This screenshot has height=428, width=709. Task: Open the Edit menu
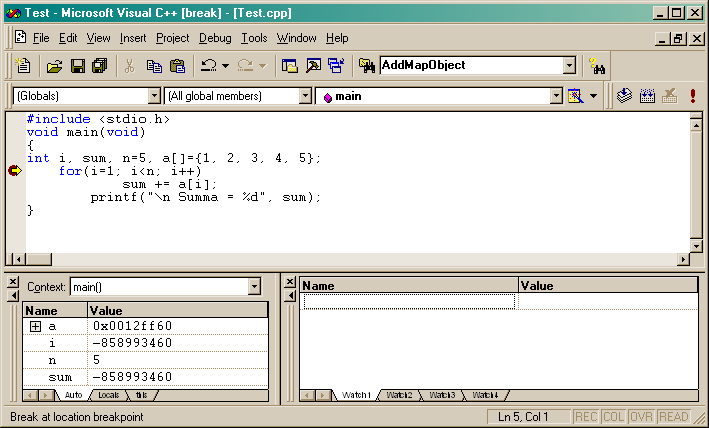pyautogui.click(x=68, y=38)
